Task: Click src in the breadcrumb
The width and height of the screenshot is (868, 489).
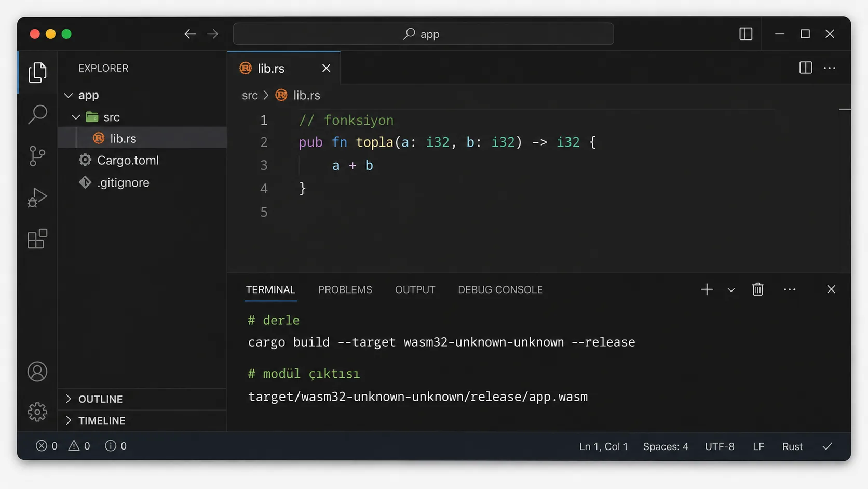Action: pyautogui.click(x=250, y=96)
